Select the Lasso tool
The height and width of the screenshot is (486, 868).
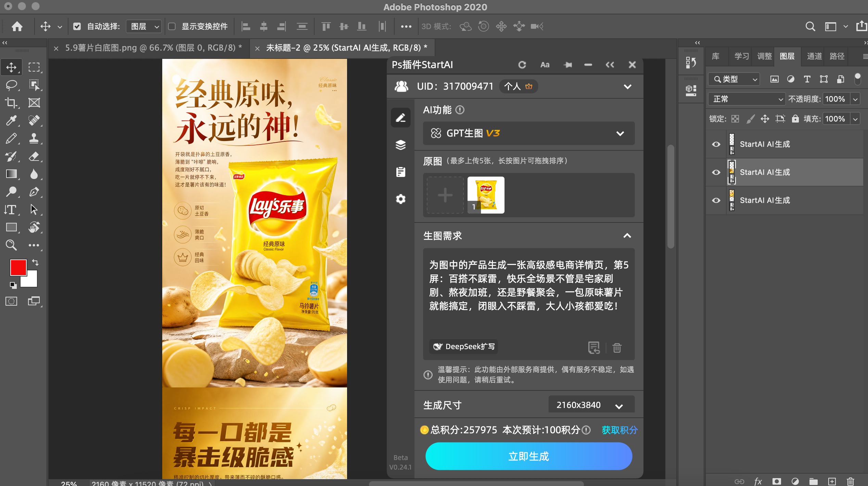(11, 85)
